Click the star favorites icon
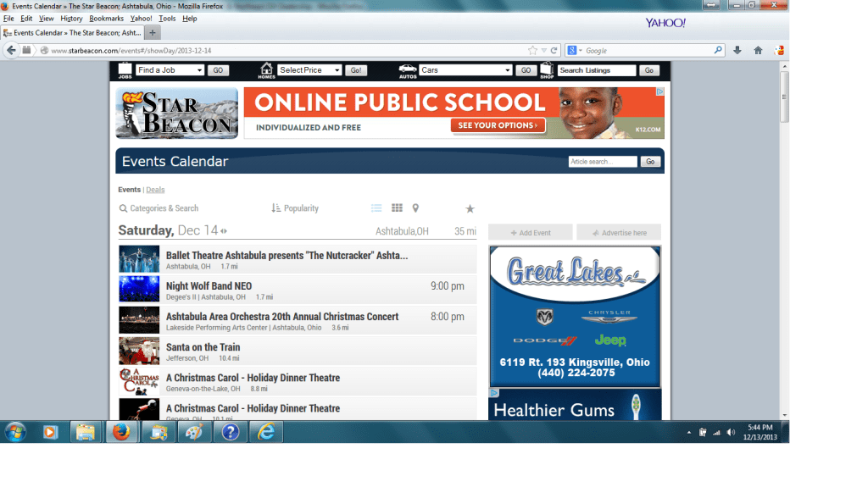Viewport: 868px width, 487px height. point(470,209)
